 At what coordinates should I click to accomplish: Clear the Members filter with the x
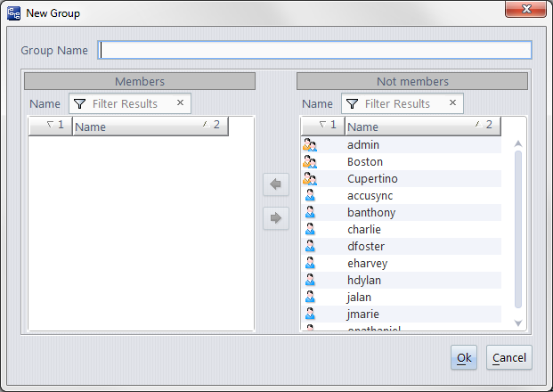pos(180,103)
